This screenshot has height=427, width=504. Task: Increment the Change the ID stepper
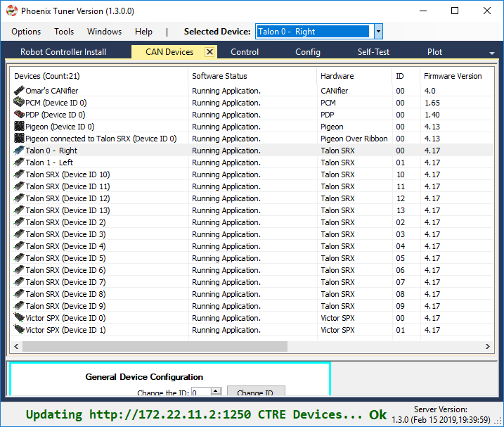(216, 391)
